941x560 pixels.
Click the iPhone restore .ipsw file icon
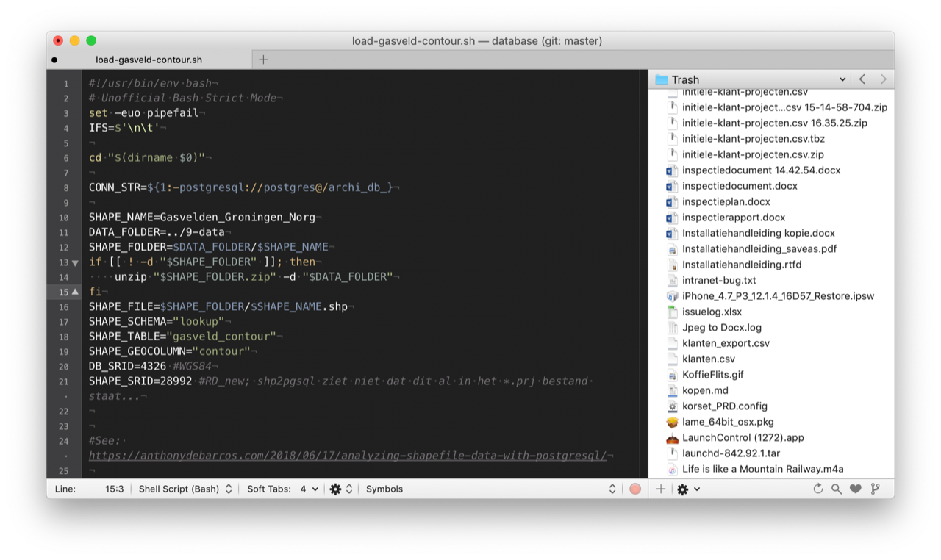click(x=672, y=296)
